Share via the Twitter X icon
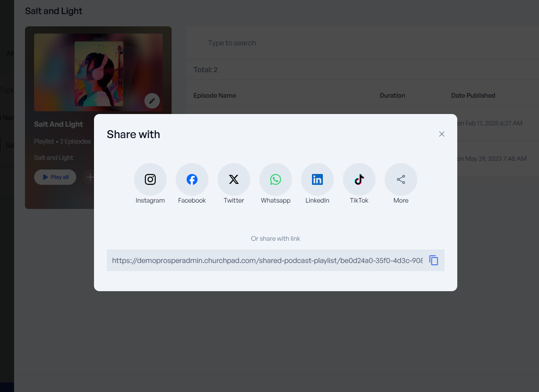 [234, 179]
